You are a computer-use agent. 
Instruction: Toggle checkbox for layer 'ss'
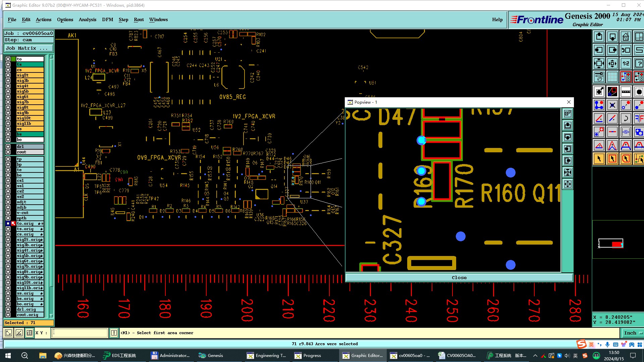(x=8, y=129)
